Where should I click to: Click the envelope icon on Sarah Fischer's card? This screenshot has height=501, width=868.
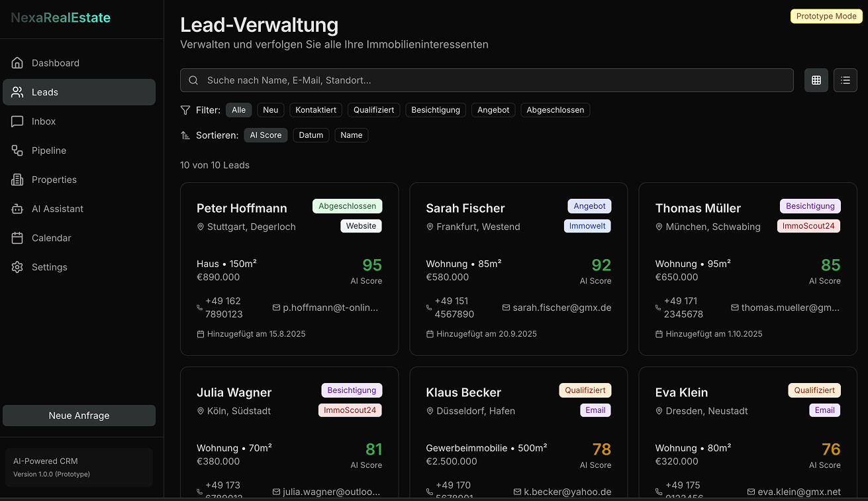(506, 307)
